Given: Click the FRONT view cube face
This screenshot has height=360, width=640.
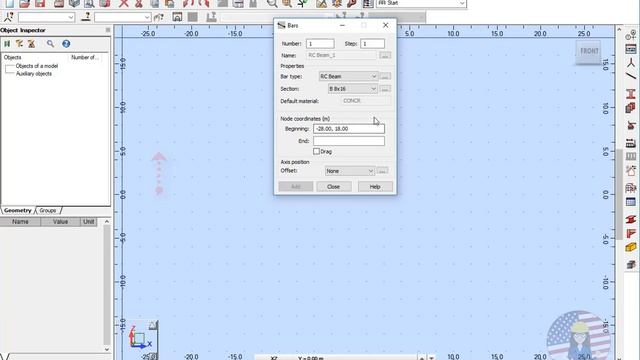Looking at the screenshot, I should (589, 51).
